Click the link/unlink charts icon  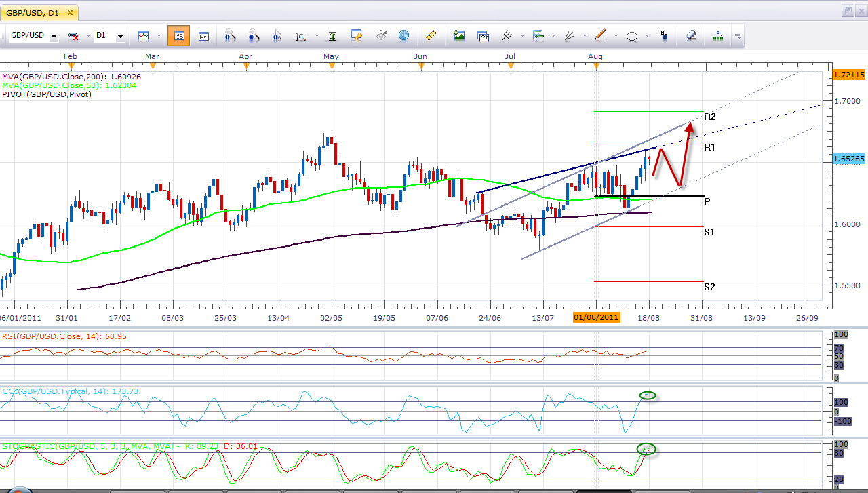[73, 36]
